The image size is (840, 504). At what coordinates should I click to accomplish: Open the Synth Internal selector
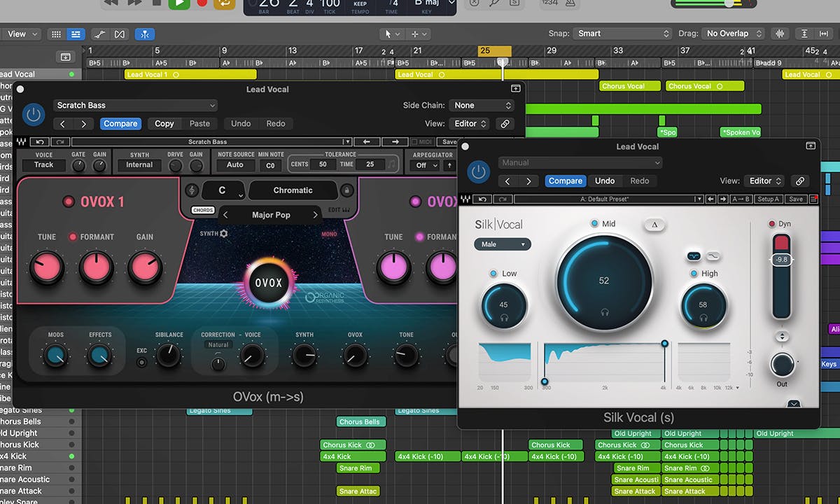point(139,165)
